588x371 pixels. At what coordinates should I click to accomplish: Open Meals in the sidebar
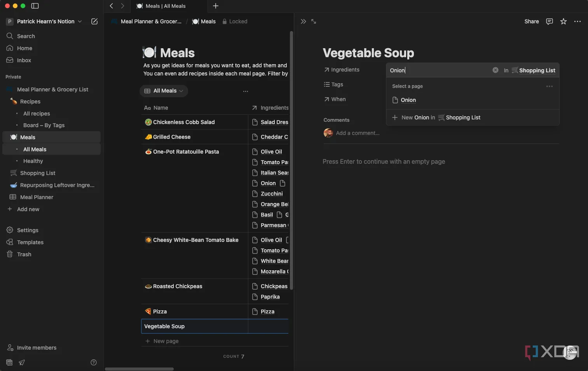click(x=51, y=137)
